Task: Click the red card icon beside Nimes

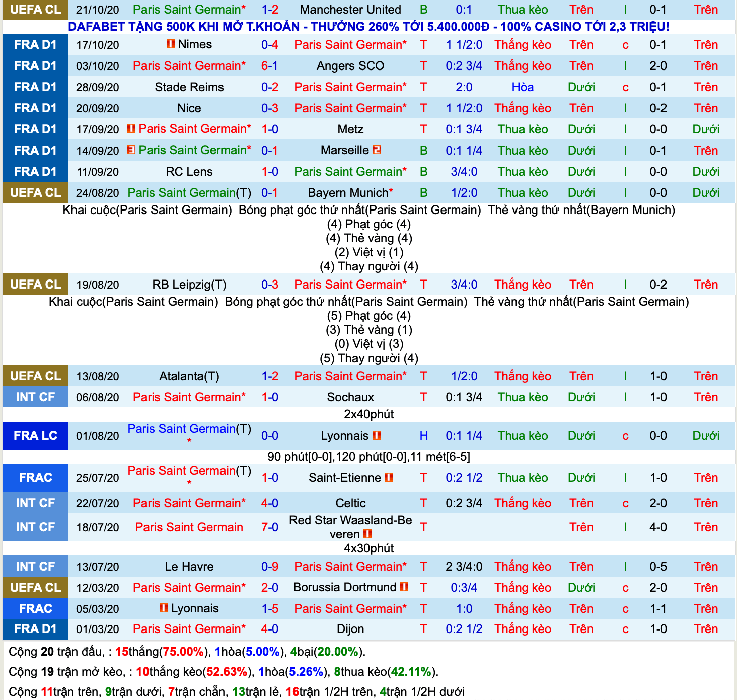Action: (x=171, y=44)
